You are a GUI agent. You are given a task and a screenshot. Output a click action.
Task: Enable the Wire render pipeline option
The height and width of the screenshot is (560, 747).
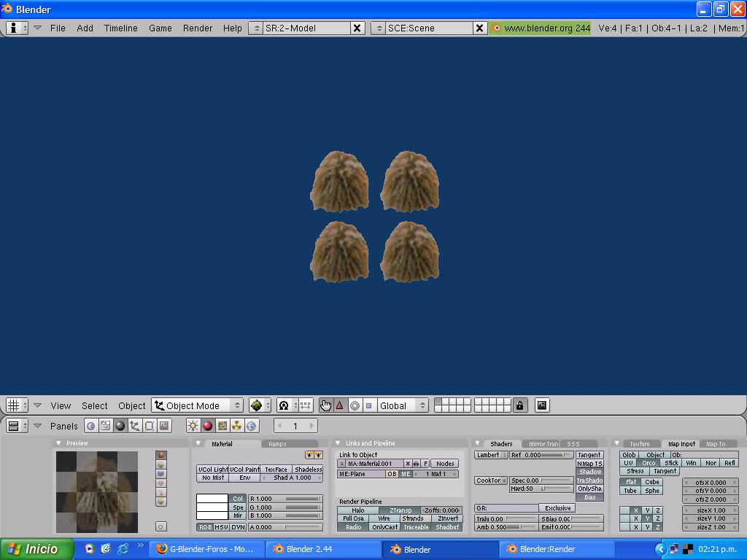(x=384, y=518)
